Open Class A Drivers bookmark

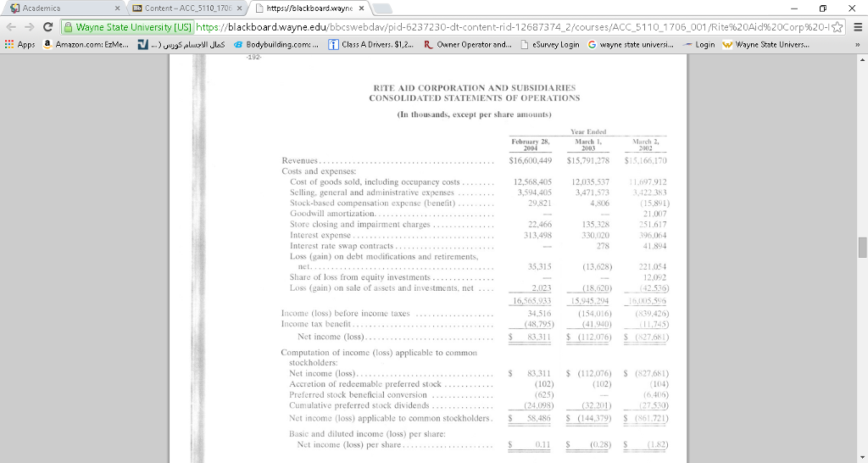tap(371, 44)
